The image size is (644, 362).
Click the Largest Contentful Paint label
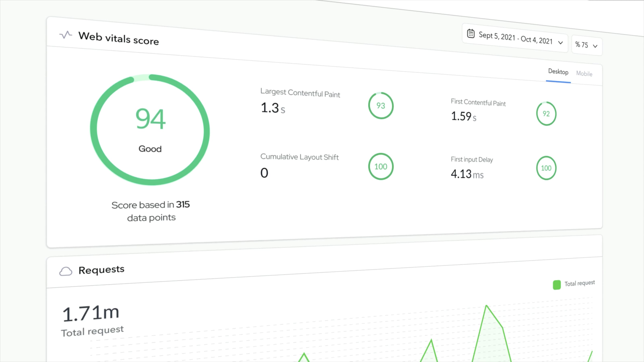click(300, 93)
